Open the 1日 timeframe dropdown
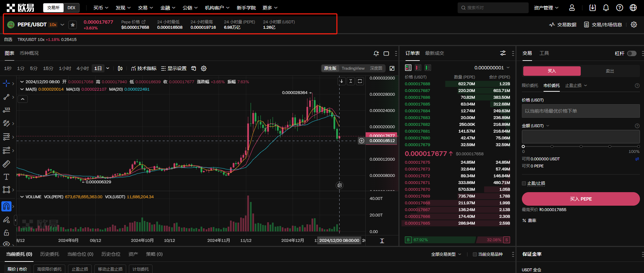644x273 pixels. click(x=108, y=68)
